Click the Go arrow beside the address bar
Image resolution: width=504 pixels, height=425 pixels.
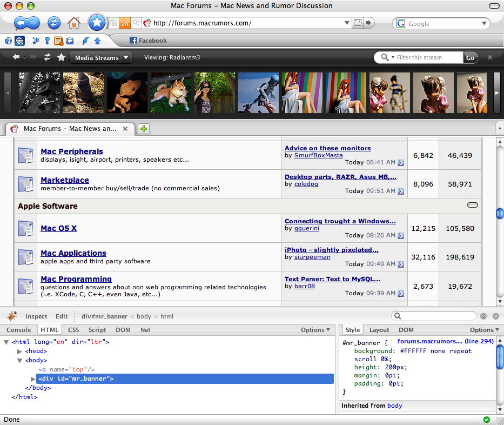pos(368,23)
